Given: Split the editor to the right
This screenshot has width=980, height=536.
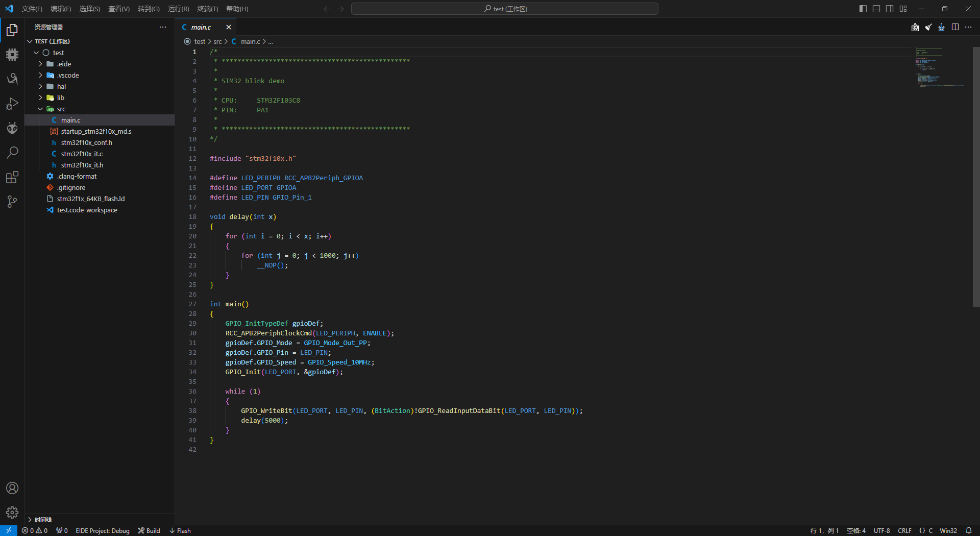Looking at the screenshot, I should pyautogui.click(x=955, y=27).
